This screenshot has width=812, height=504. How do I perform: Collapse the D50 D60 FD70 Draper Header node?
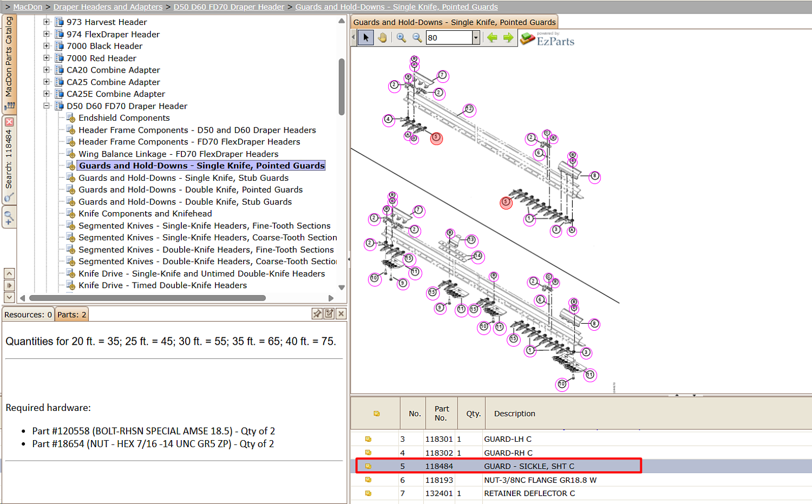click(x=47, y=106)
